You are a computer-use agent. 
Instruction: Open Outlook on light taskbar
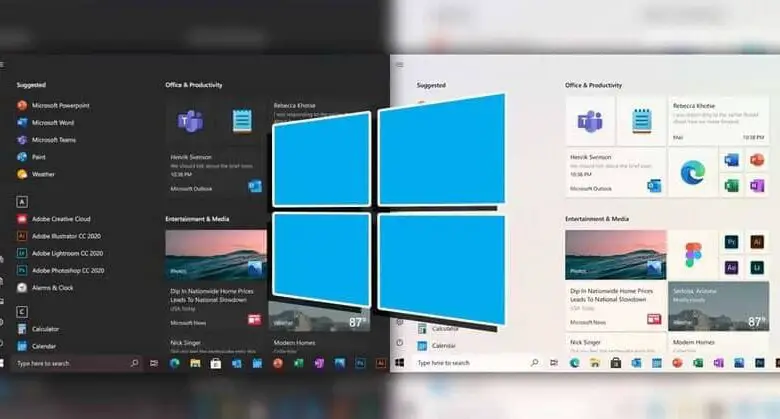click(x=636, y=363)
